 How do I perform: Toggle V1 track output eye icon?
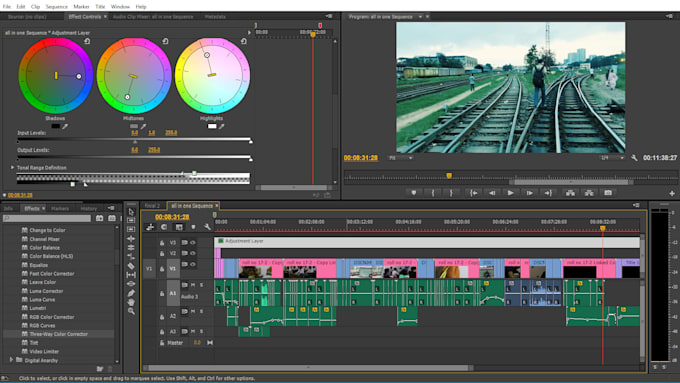[193, 264]
